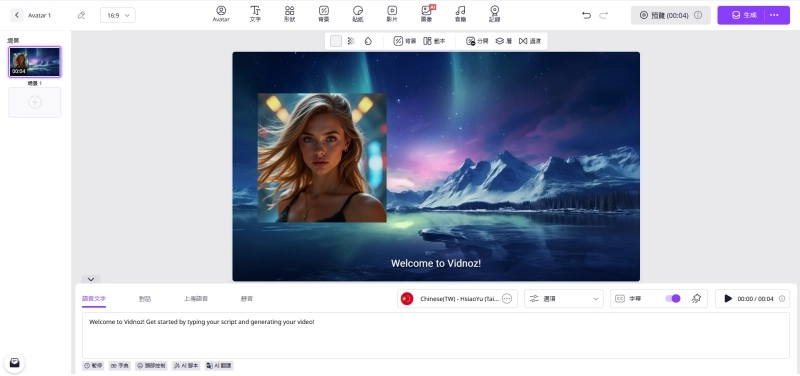This screenshot has height=376, width=800.
Task: Collapse the script panel with chevron
Action: pos(91,279)
